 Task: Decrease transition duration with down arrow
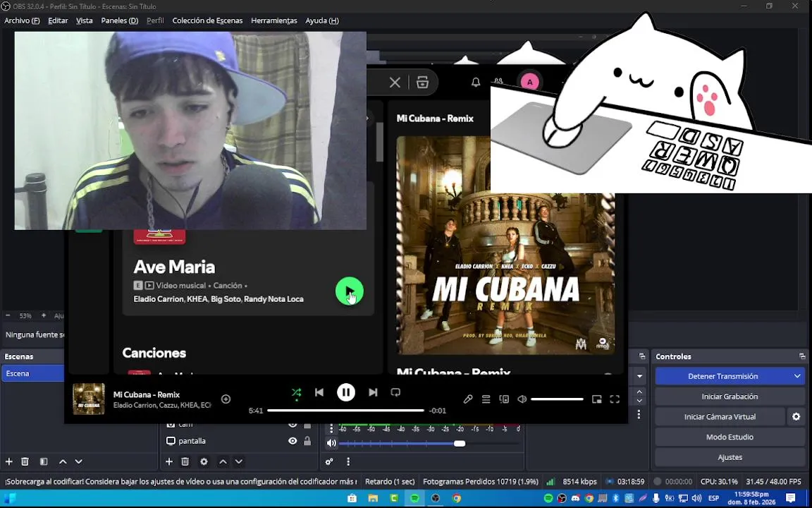639,401
